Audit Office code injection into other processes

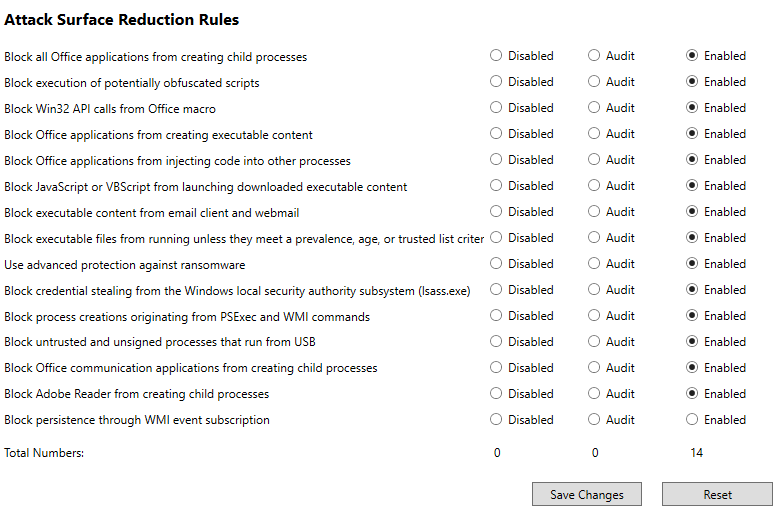pos(595,160)
